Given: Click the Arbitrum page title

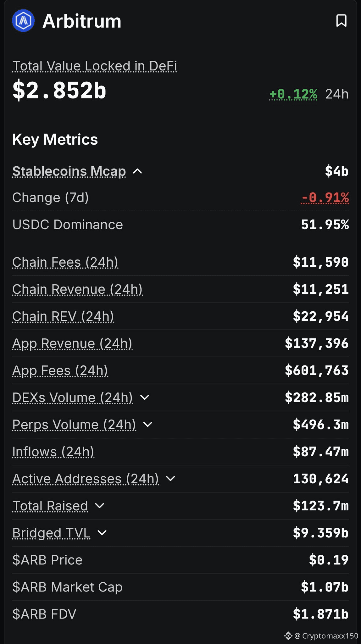Looking at the screenshot, I should (82, 21).
